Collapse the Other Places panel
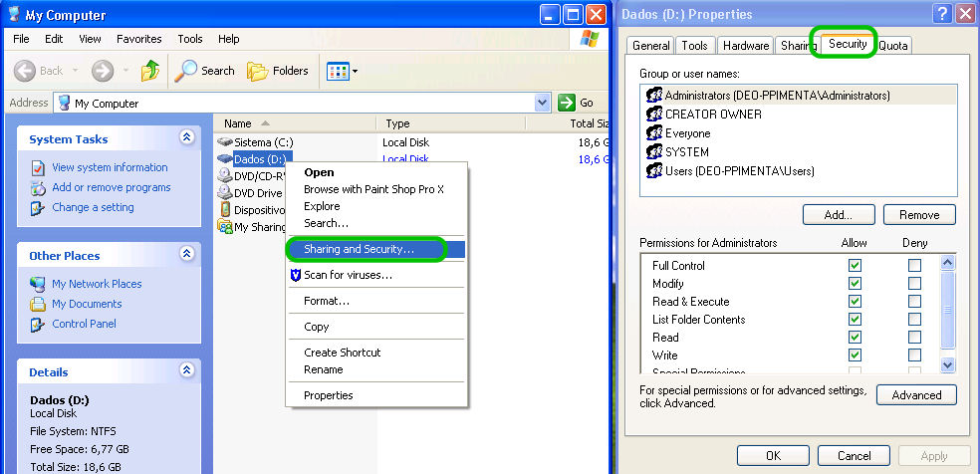The image size is (980, 474). (187, 254)
